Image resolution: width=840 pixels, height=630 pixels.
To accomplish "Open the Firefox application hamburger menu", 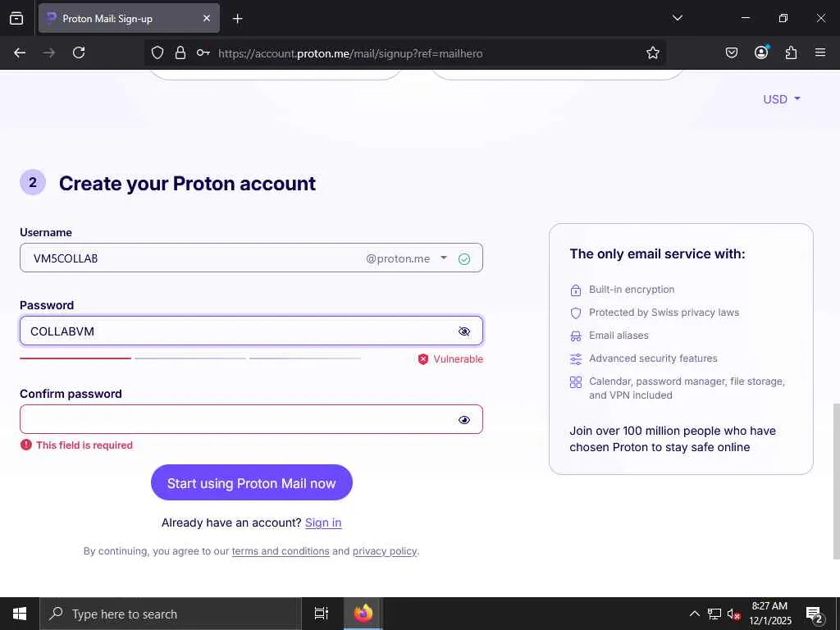I will (x=820, y=52).
